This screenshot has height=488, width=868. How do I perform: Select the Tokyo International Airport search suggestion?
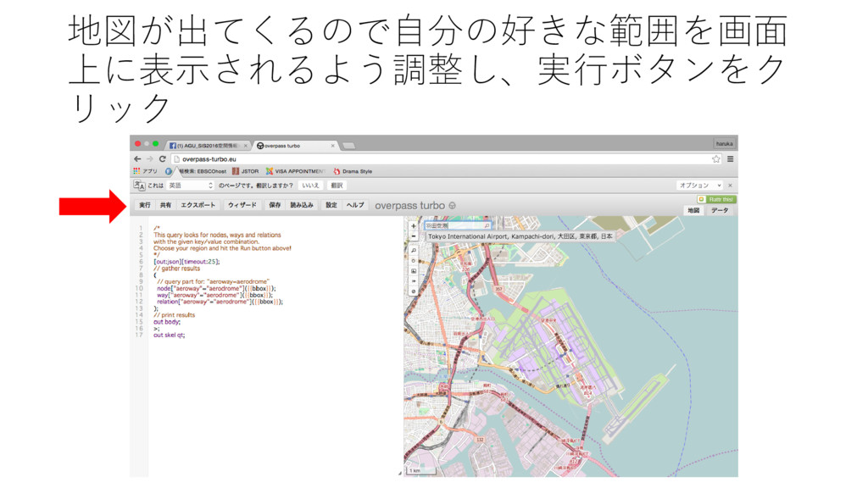pos(520,236)
